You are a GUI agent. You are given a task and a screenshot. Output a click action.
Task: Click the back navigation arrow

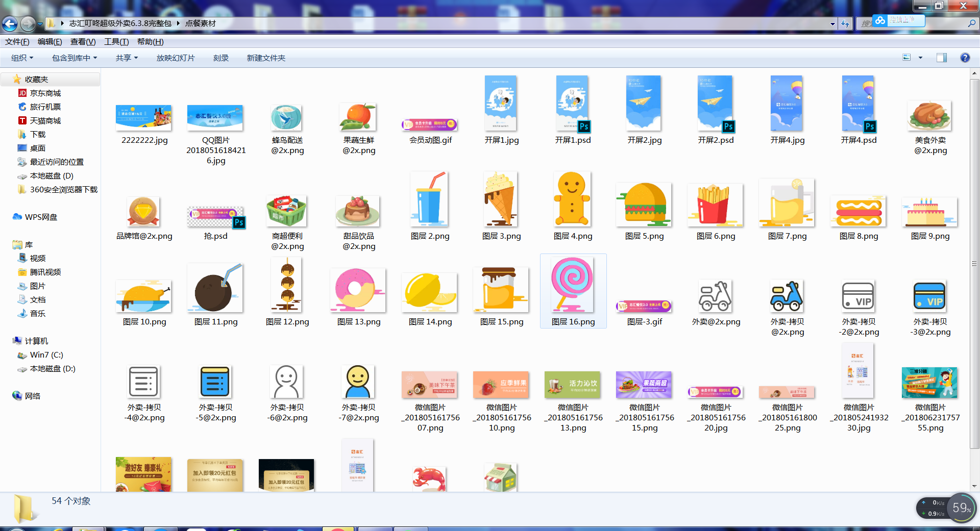pyautogui.click(x=10, y=23)
